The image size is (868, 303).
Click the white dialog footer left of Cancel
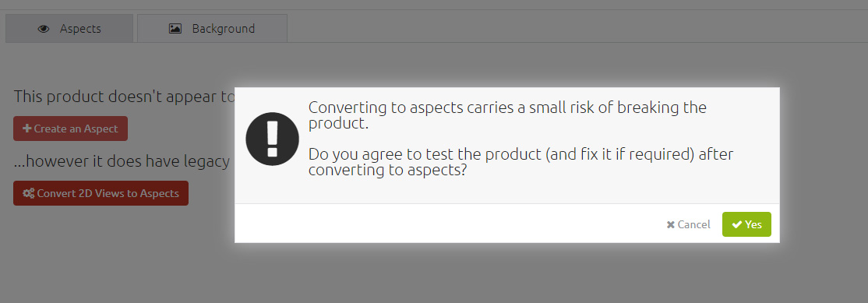[x=443, y=224]
